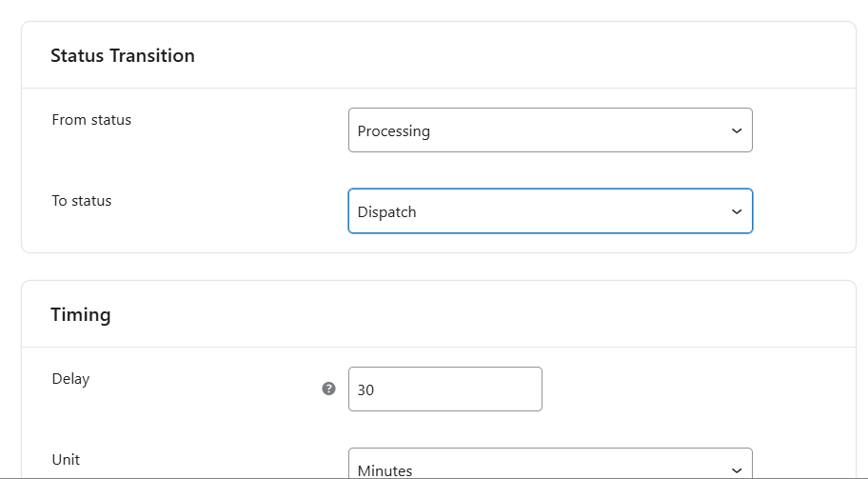Expand the To status dropdown
This screenshot has height=479, width=868.
[550, 211]
